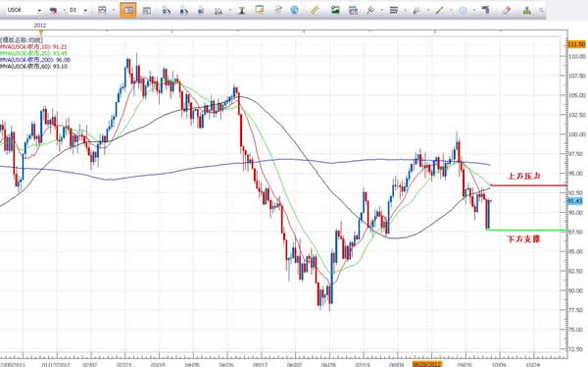The height and width of the screenshot is (367, 588).
Task: Click the highlighted 08/28/2012 date marker
Action: coord(426,364)
